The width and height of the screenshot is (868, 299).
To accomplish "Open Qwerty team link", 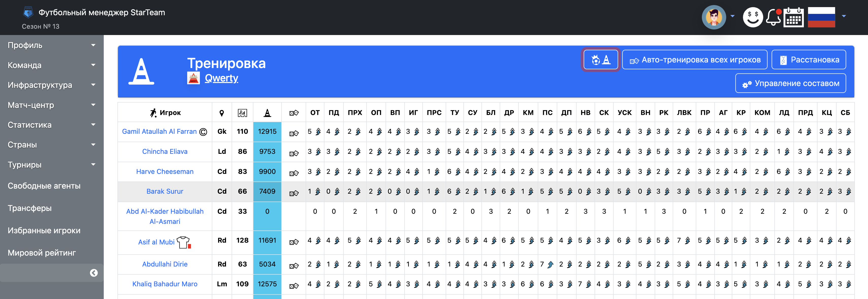I will pyautogui.click(x=221, y=78).
